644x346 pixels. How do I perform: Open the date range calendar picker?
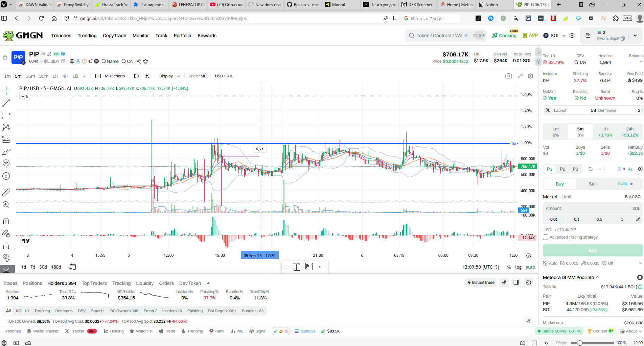coord(72,267)
